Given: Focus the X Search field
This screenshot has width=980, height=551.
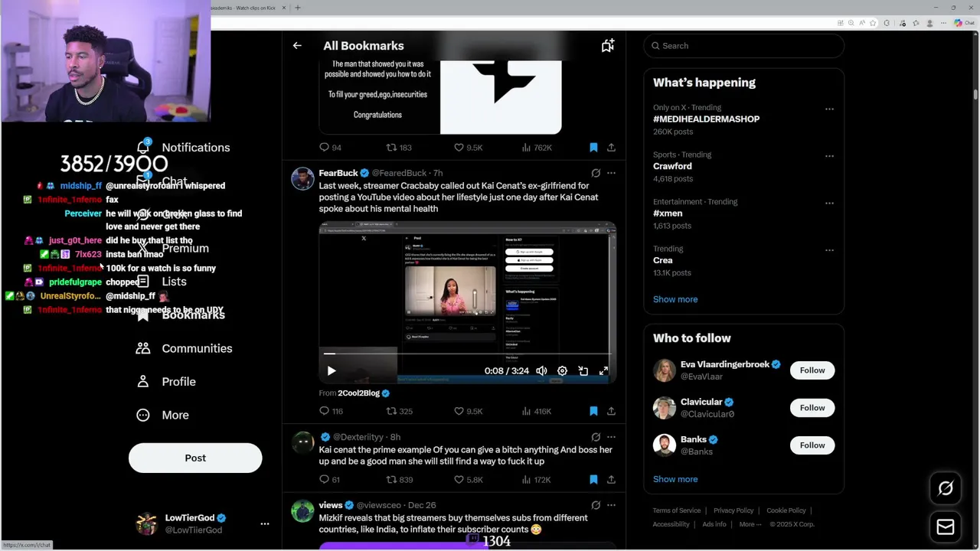Looking at the screenshot, I should pos(743,46).
